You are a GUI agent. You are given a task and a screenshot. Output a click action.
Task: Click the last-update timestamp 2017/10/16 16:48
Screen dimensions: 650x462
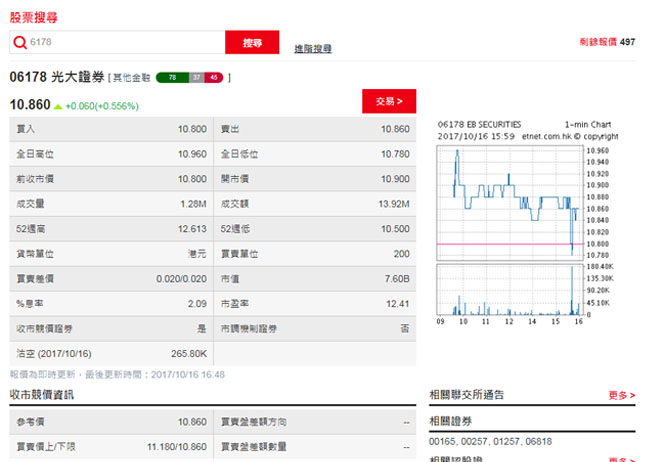tap(187, 374)
